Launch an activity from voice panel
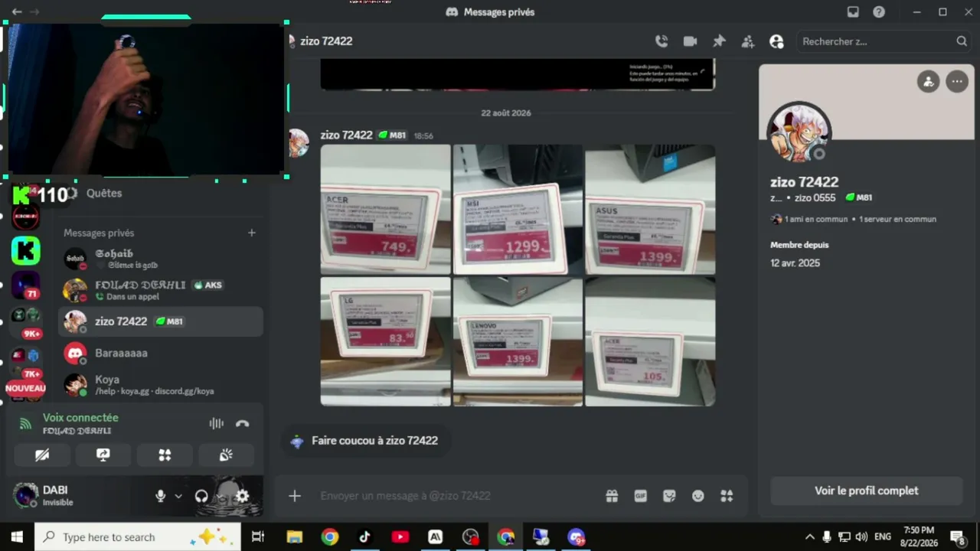The width and height of the screenshot is (980, 551). point(165,455)
